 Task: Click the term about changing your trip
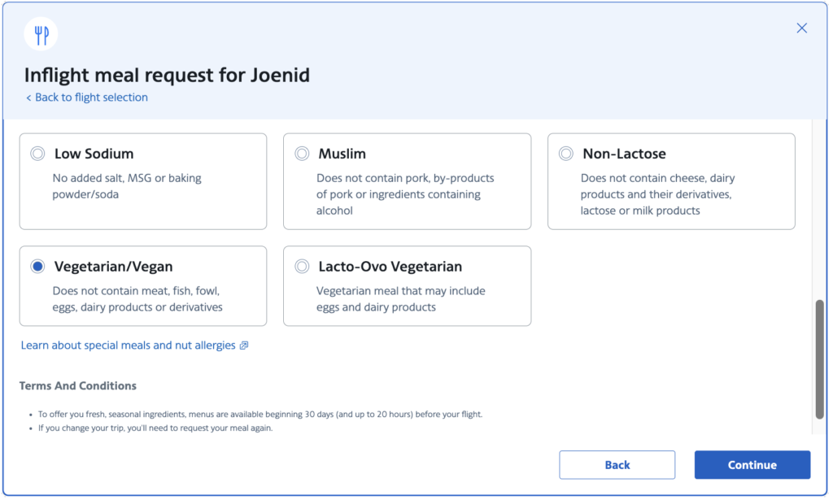155,428
